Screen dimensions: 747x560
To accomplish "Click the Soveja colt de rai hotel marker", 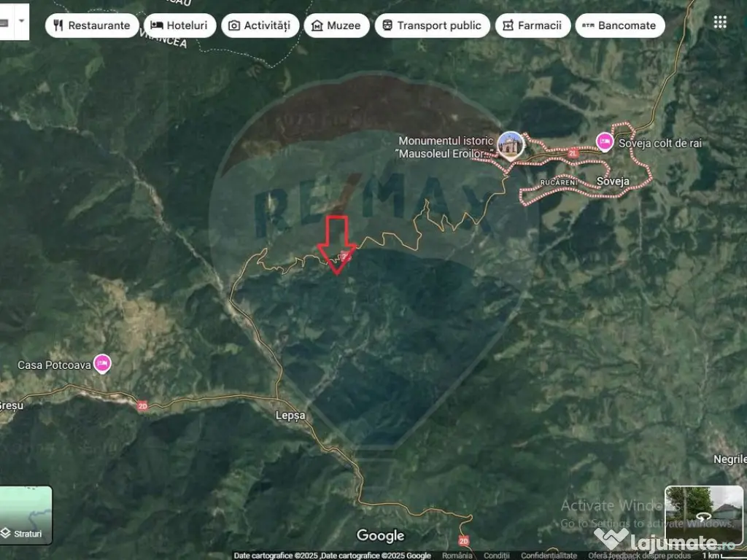I will point(604,141).
